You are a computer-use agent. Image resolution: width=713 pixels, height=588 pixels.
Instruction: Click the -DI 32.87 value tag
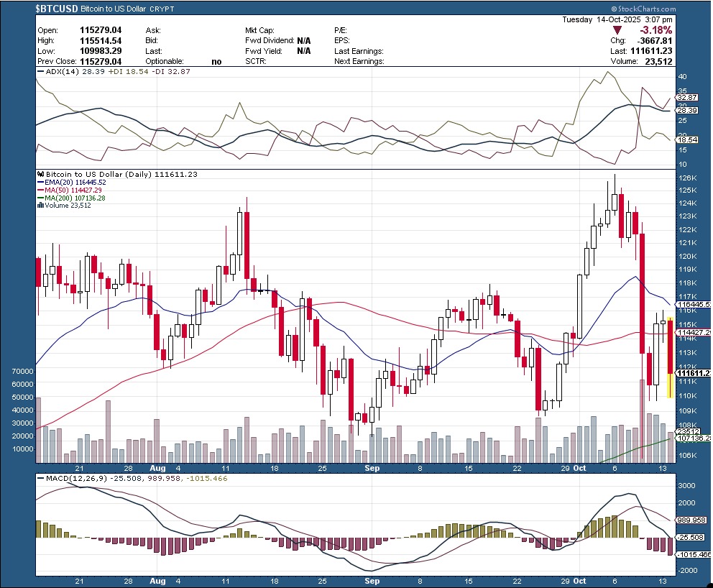click(x=687, y=97)
